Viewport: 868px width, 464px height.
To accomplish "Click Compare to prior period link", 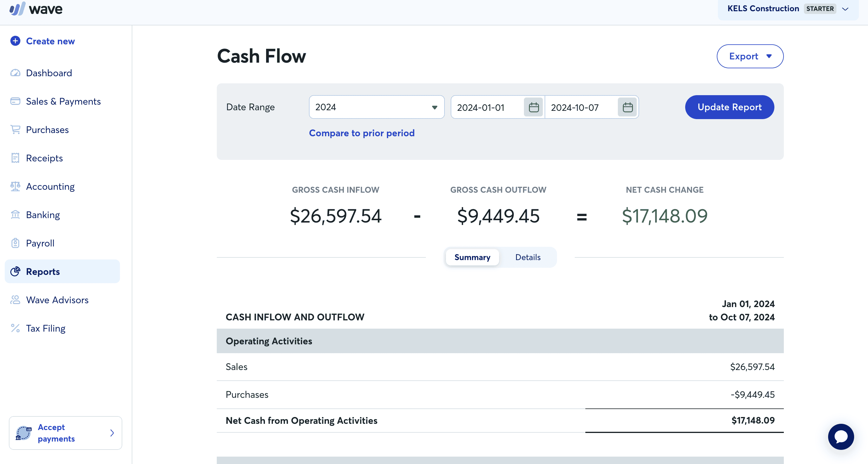I will tap(361, 133).
